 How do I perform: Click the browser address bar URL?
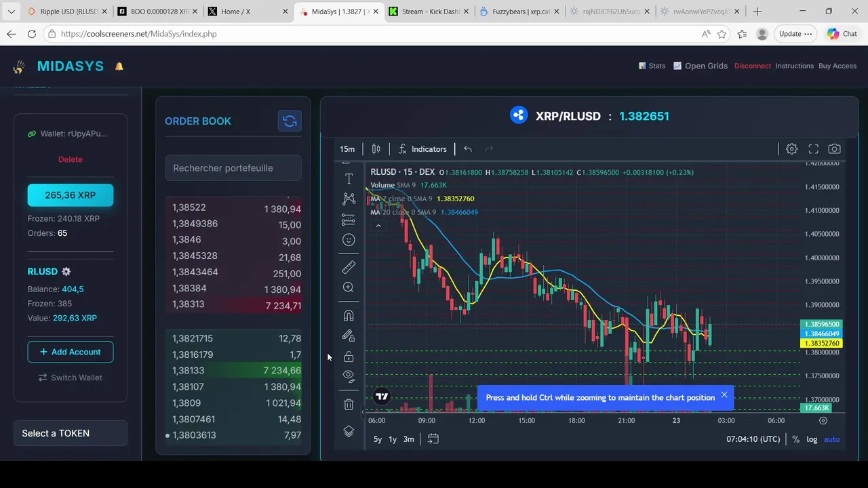point(139,34)
